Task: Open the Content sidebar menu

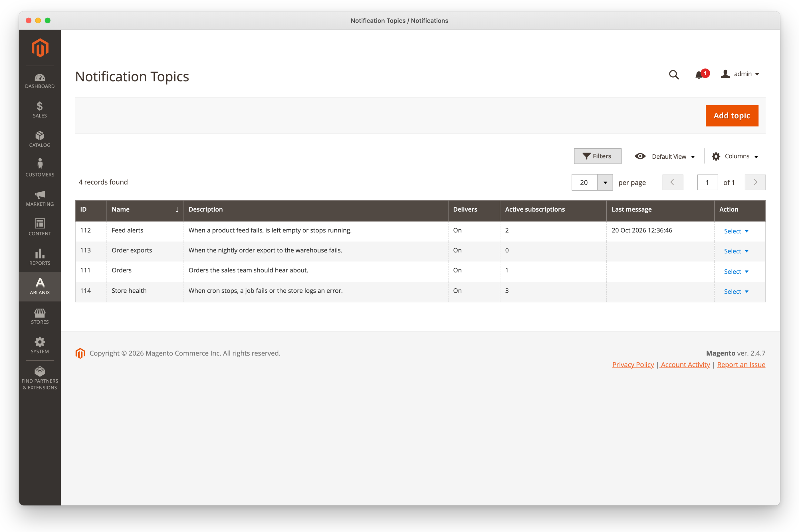Action: pos(40,228)
